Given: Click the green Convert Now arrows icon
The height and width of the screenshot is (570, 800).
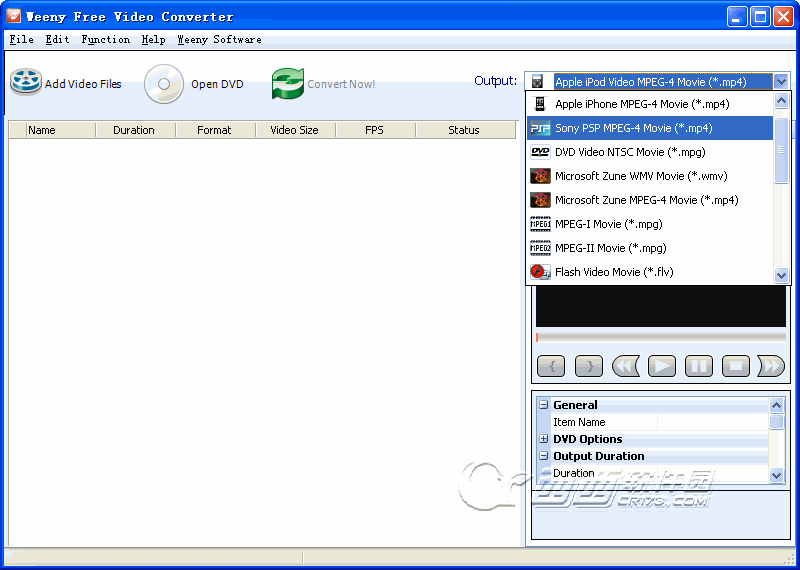Looking at the screenshot, I should coord(288,83).
